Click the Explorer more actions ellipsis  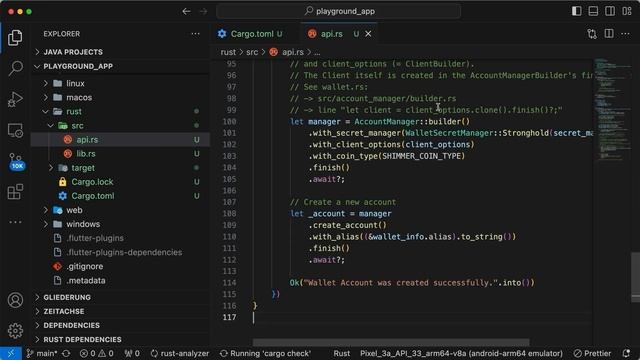point(196,34)
